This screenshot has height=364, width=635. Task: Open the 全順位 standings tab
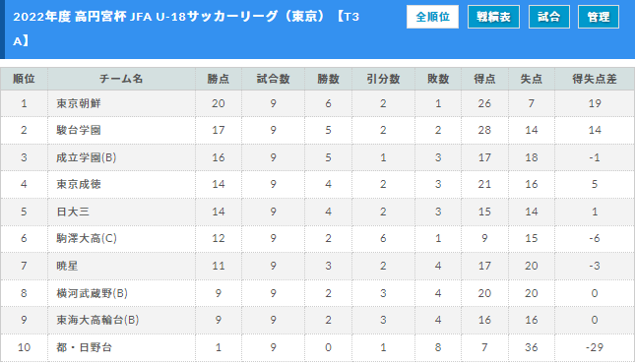coord(432,17)
